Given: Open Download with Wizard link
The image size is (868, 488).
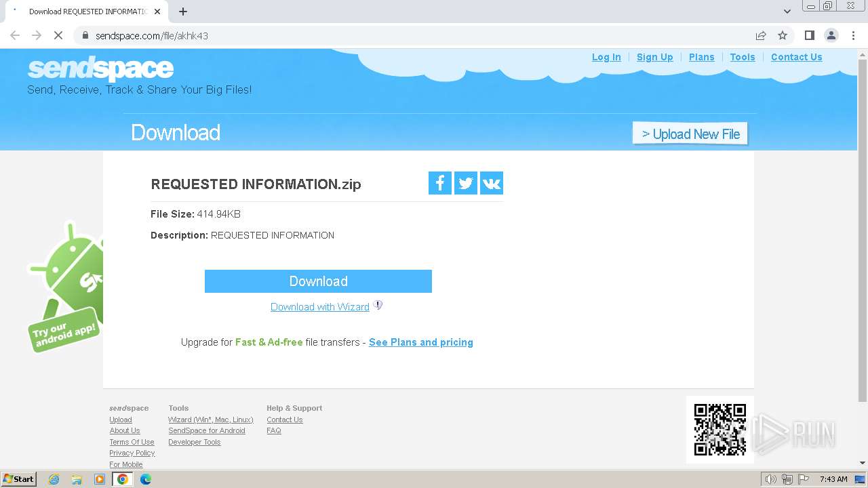Looking at the screenshot, I should pyautogui.click(x=320, y=307).
